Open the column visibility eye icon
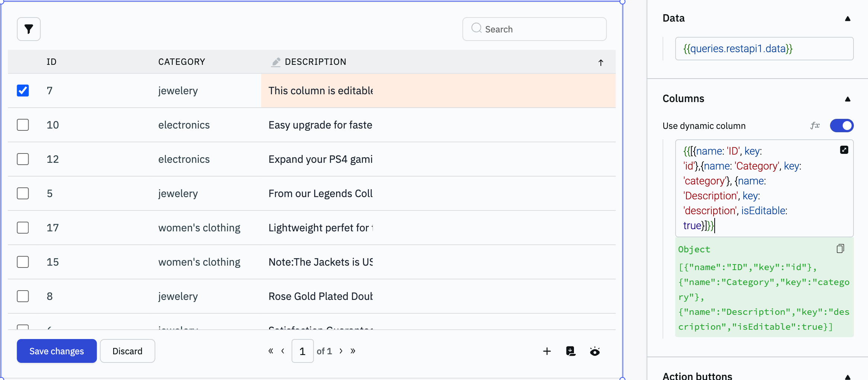The height and width of the screenshot is (380, 868). tap(595, 351)
